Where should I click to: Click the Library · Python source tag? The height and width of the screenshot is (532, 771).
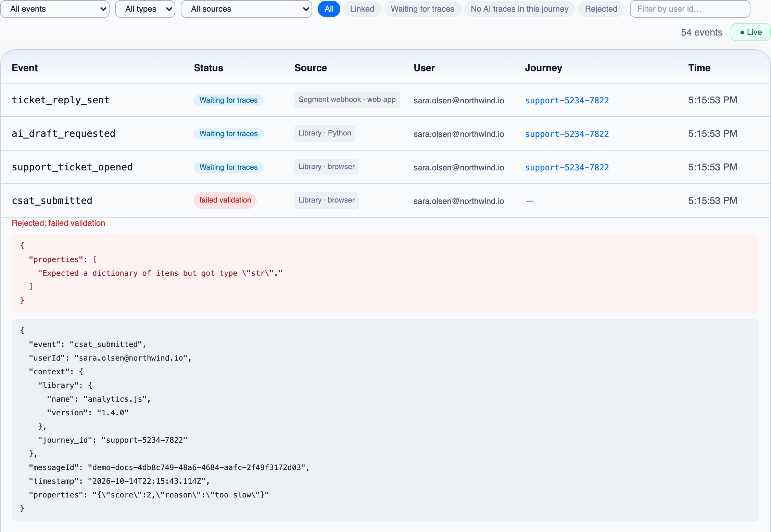325,133
